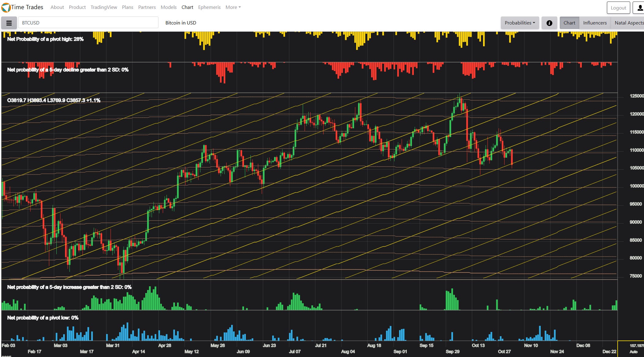Toggle the Auto price scale label
The image size is (644, 357).
point(633,352)
